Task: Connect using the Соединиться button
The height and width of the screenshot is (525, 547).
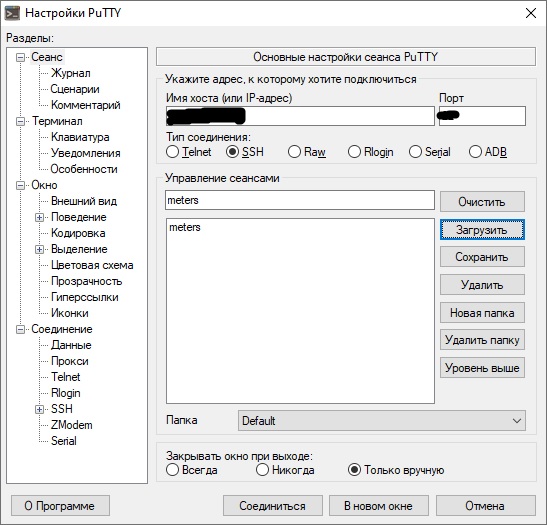Action: pyautogui.click(x=272, y=506)
